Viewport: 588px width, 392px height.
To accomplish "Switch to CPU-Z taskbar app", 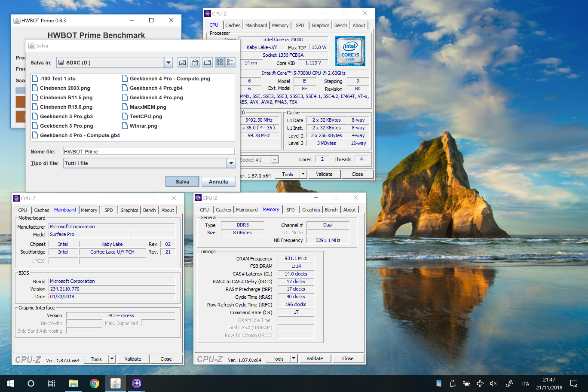I will [137, 383].
